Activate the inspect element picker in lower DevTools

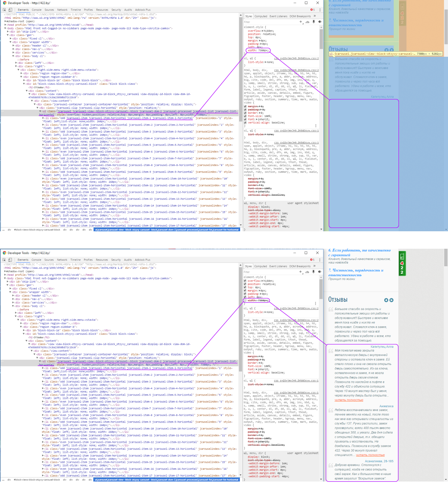point(4,260)
